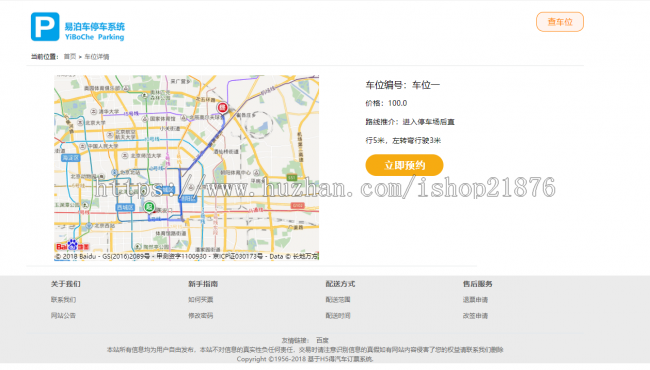Click the Baidu map copyright line
The height and width of the screenshot is (370, 650).
point(187,256)
